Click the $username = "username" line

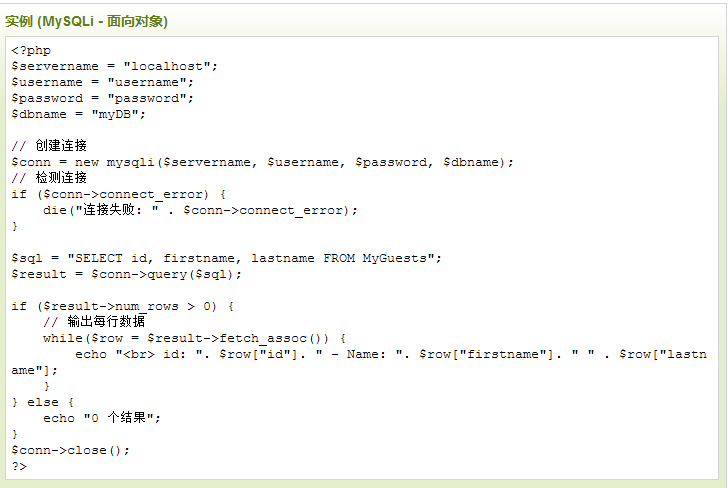(x=102, y=82)
